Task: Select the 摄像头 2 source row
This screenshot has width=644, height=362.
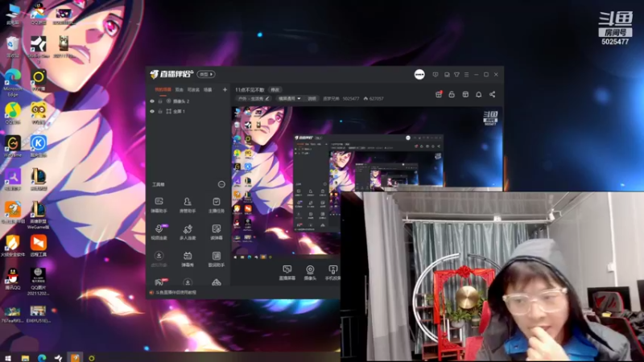Action: click(188, 101)
